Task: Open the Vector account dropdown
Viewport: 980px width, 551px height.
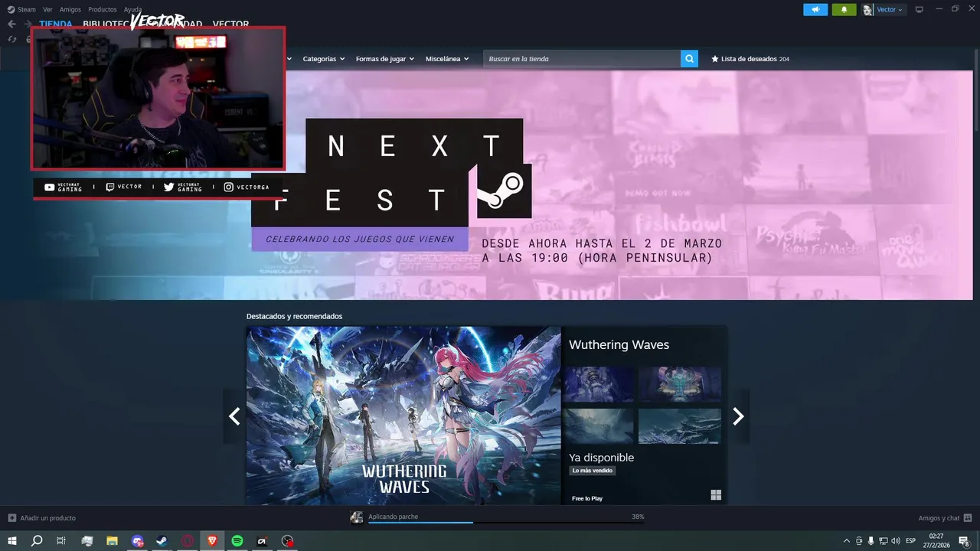Action: pyautogui.click(x=884, y=9)
